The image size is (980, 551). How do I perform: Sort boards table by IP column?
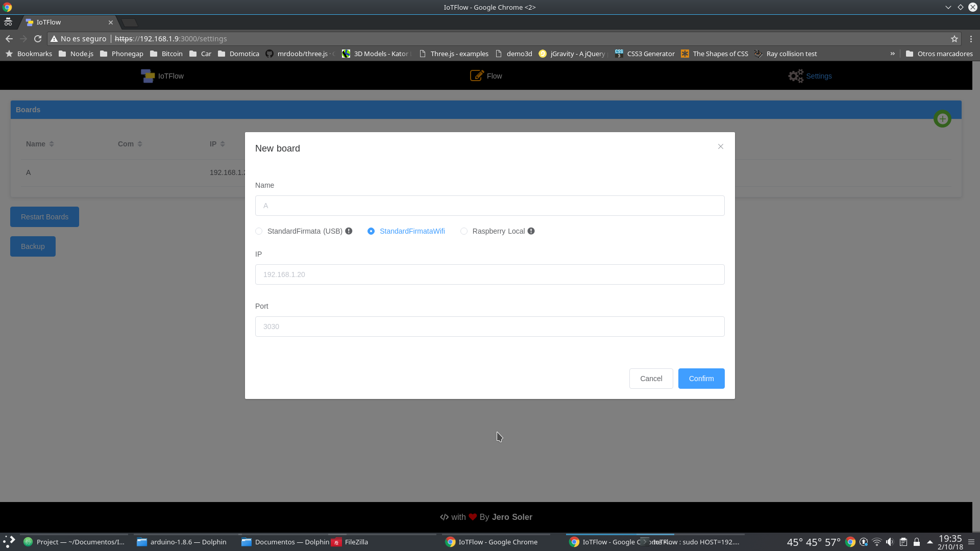click(223, 144)
